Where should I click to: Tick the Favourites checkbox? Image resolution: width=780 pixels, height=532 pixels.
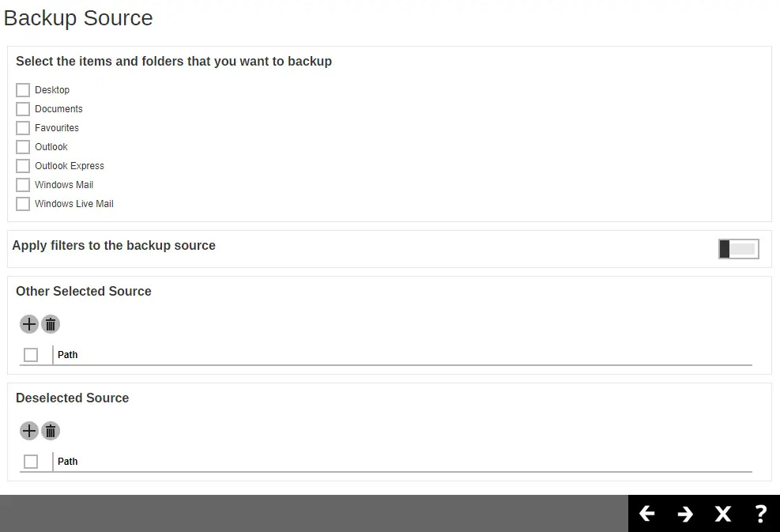23,128
